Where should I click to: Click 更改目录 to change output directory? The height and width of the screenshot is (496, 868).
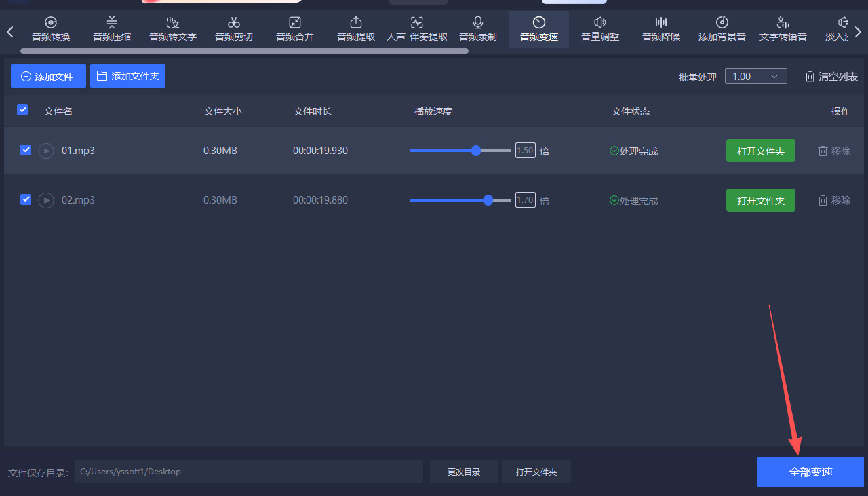coord(464,472)
